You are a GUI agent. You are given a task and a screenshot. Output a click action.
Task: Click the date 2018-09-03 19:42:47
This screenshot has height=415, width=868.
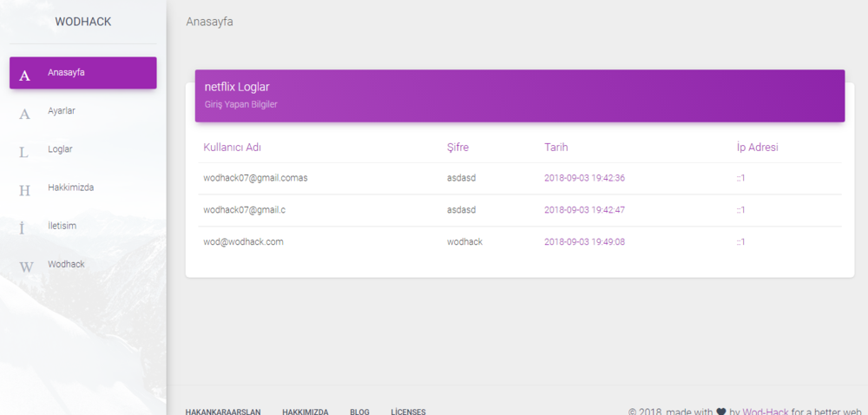584,210
